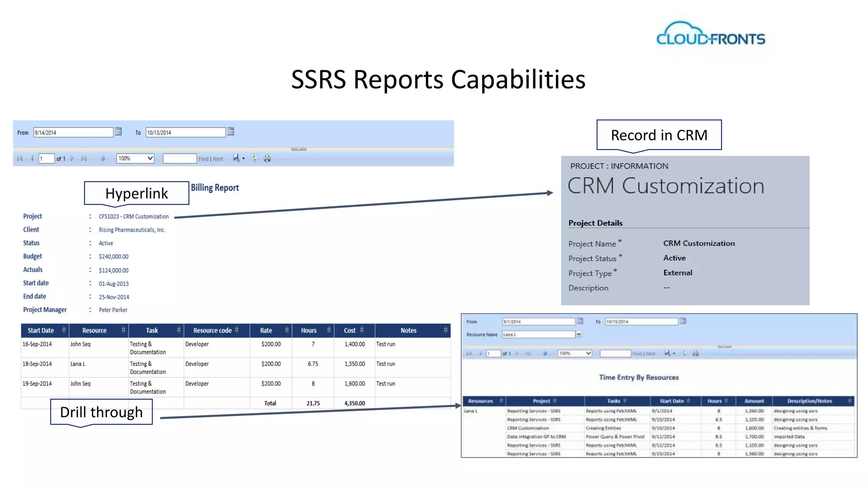Viewport: 868px width, 488px height.
Task: Click back arrow in Time Entry report toolbar
Action: (545, 353)
